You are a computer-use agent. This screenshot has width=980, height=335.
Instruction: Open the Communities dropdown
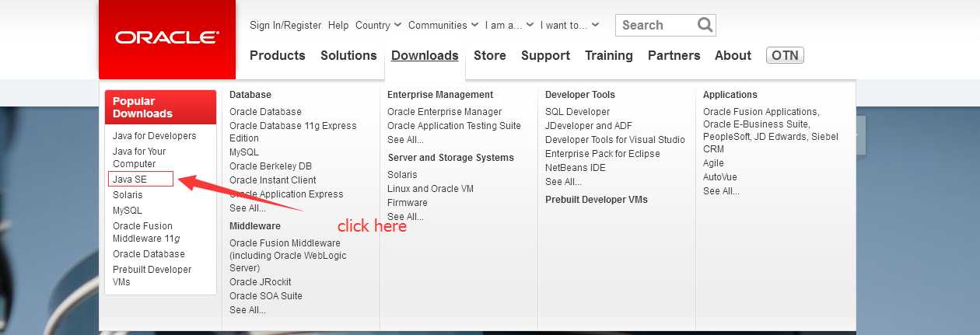pyautogui.click(x=443, y=25)
